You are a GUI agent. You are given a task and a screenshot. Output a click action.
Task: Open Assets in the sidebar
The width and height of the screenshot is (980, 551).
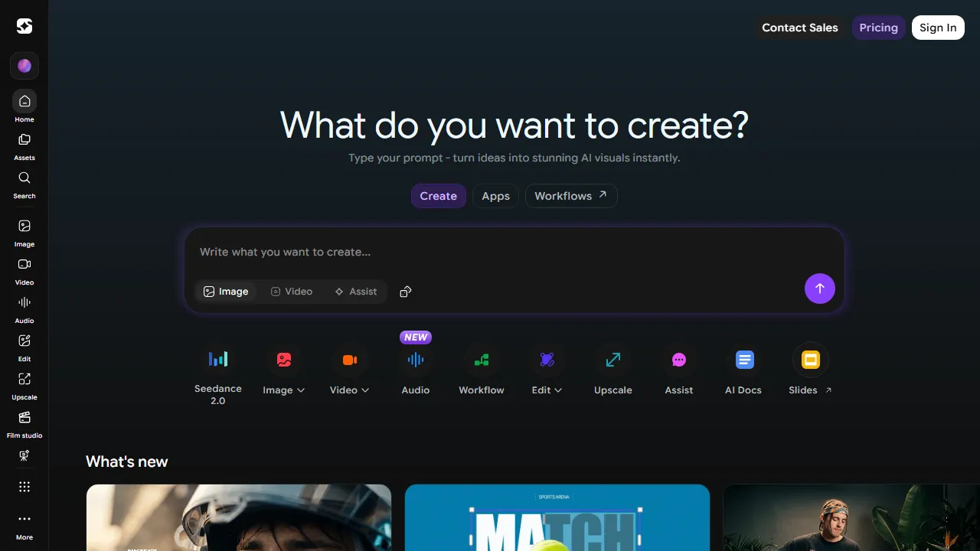coord(24,146)
